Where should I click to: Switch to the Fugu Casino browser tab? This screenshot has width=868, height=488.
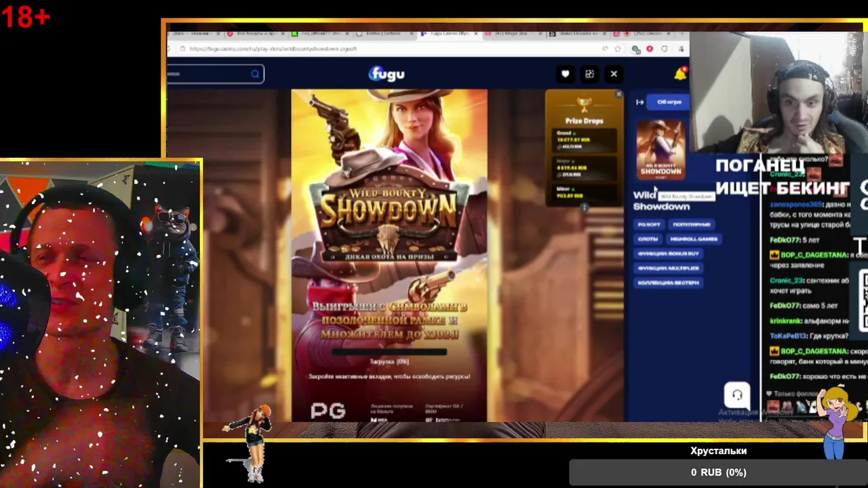449,33
